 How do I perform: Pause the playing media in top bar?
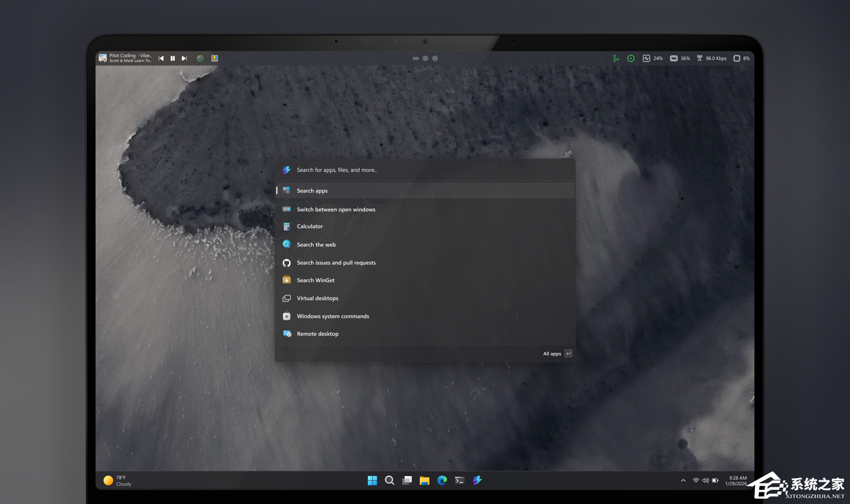(x=172, y=58)
